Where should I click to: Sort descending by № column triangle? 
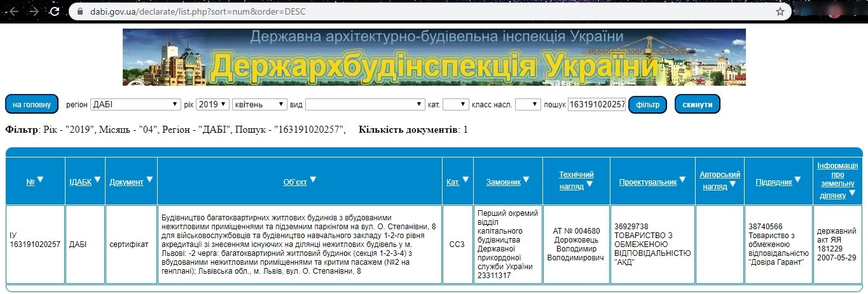tap(40, 180)
